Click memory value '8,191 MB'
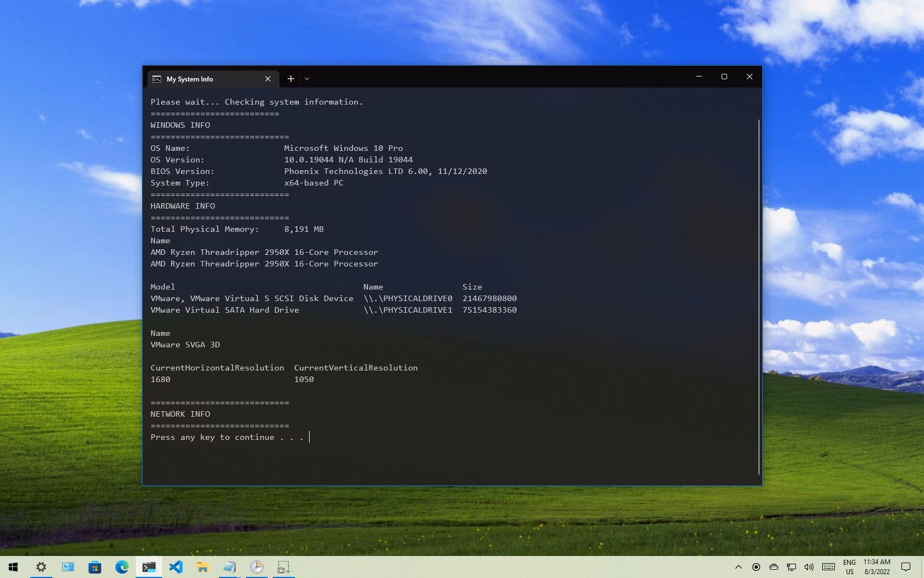924x578 pixels. 304,229
